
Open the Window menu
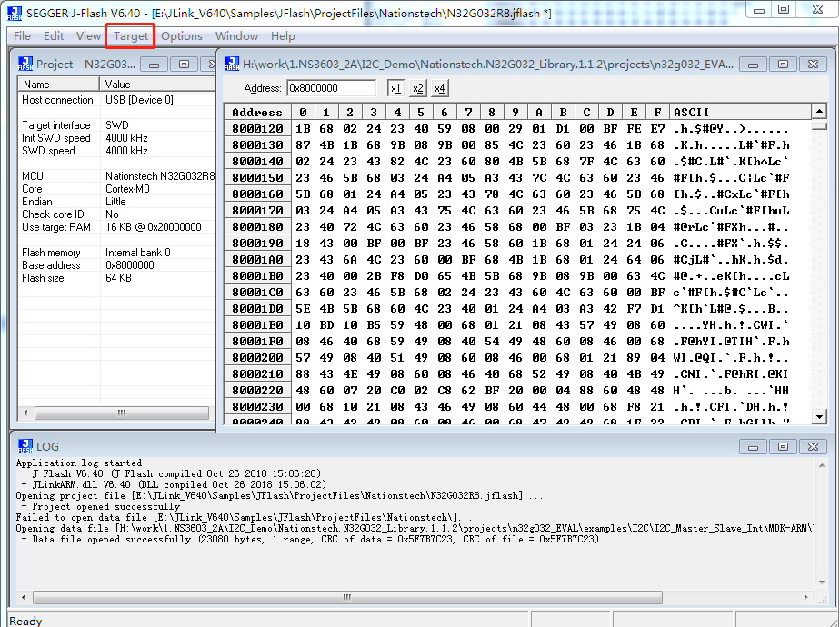(236, 35)
